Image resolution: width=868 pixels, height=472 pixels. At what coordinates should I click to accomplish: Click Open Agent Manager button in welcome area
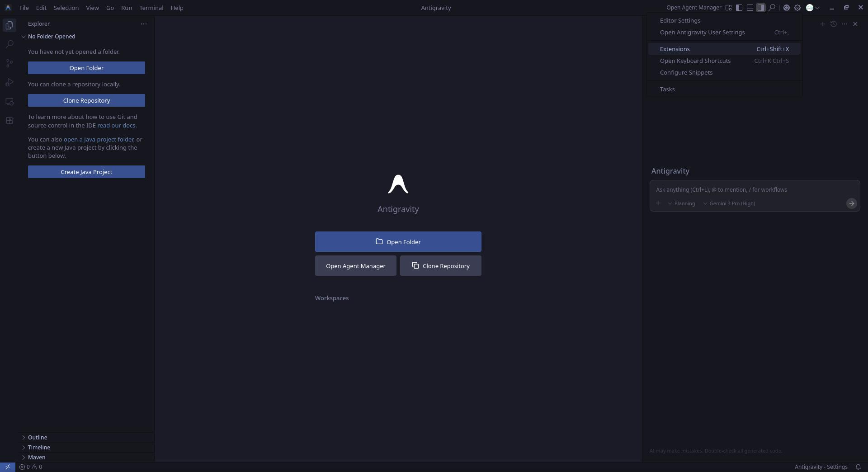[x=356, y=266]
